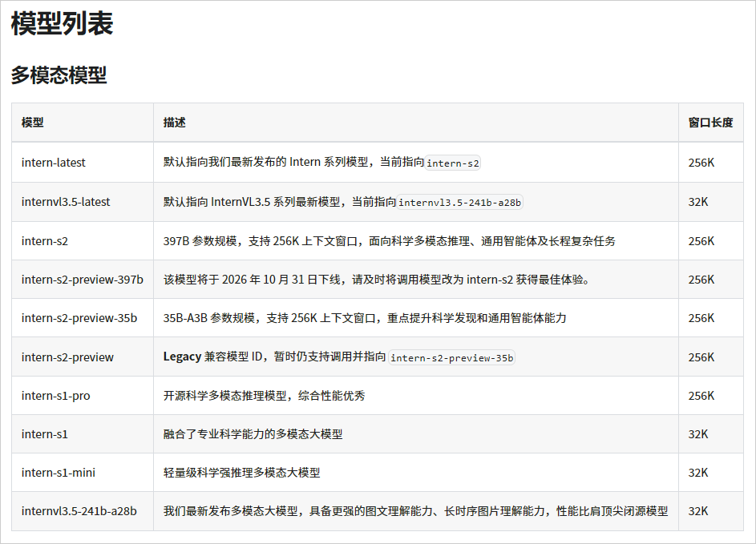Image resolution: width=756 pixels, height=544 pixels.
Task: Click the description 默认指向我们最新发布的 Intern 系列模型
Action: click(x=321, y=163)
